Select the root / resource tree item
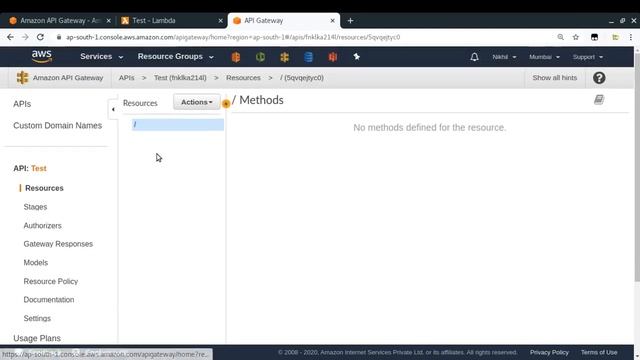The image size is (640, 360). (178, 124)
